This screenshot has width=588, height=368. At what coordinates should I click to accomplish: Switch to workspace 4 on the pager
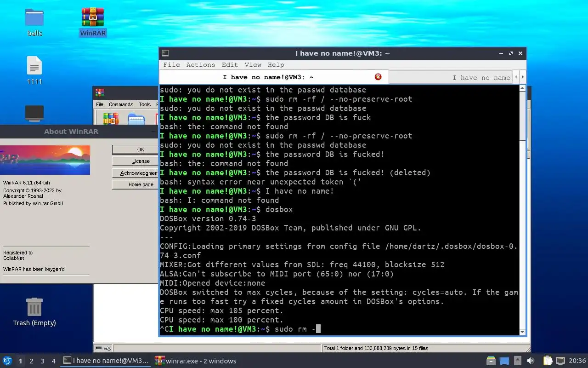[x=53, y=361]
